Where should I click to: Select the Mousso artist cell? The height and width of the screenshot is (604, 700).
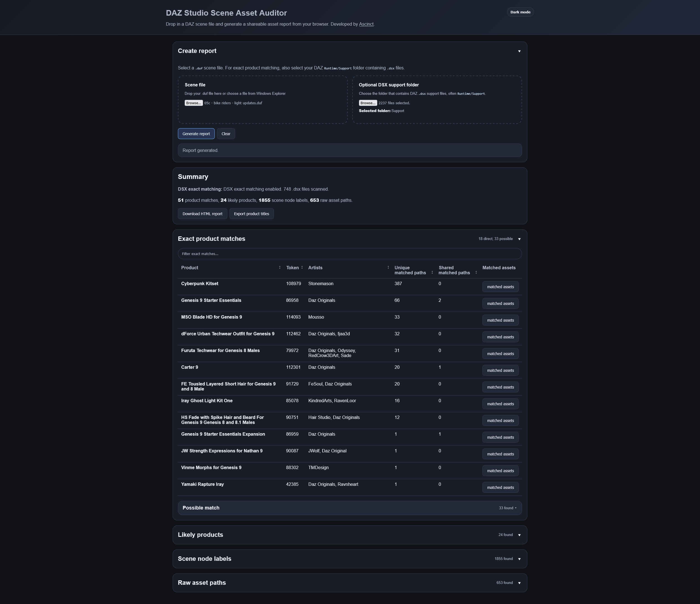[316, 317]
